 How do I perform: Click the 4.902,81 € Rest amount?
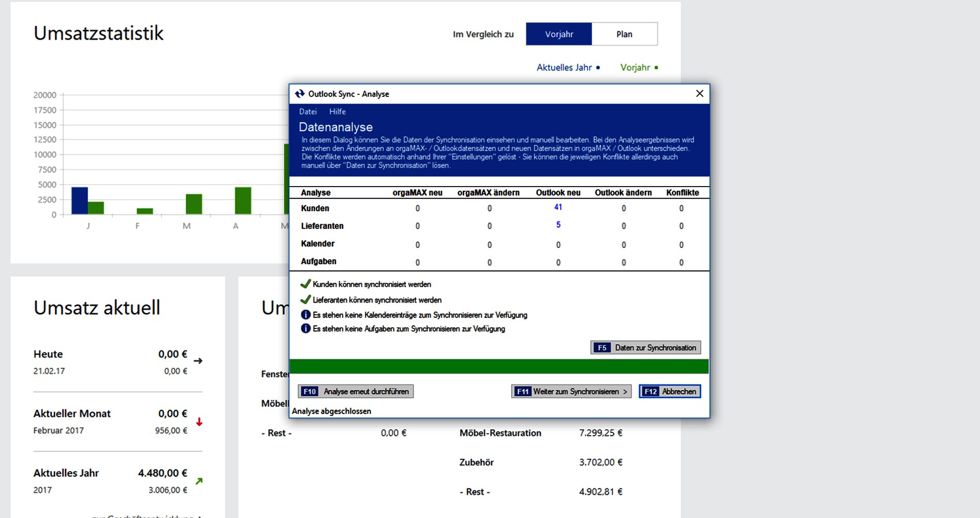pos(600,492)
